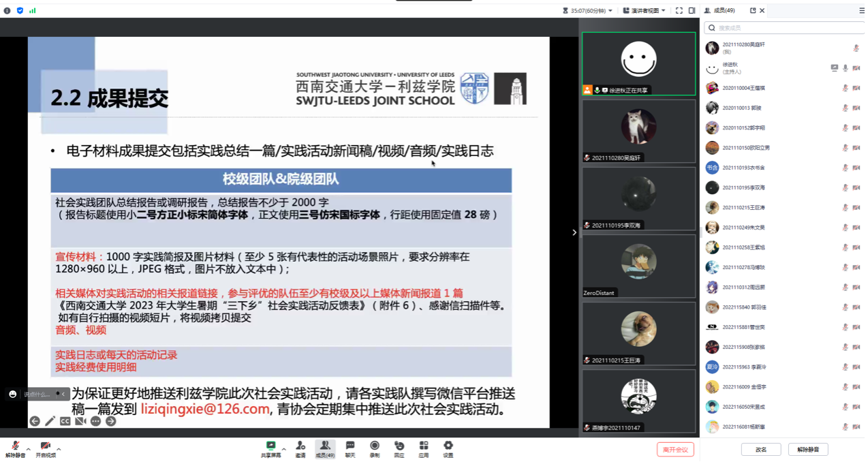Open meeting settings (设置) gear
868x464 pixels.
pos(448,448)
